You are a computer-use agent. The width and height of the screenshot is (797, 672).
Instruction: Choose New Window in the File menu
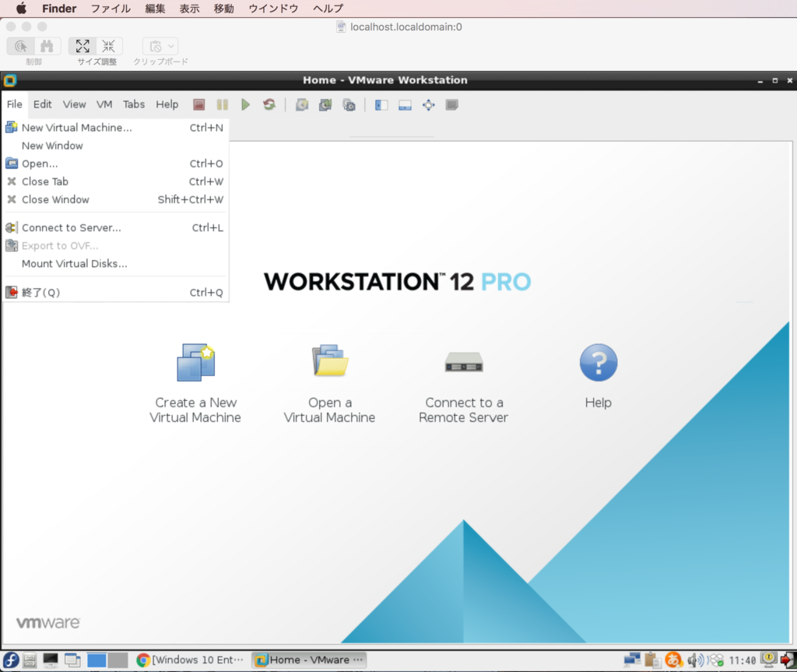tap(115, 146)
